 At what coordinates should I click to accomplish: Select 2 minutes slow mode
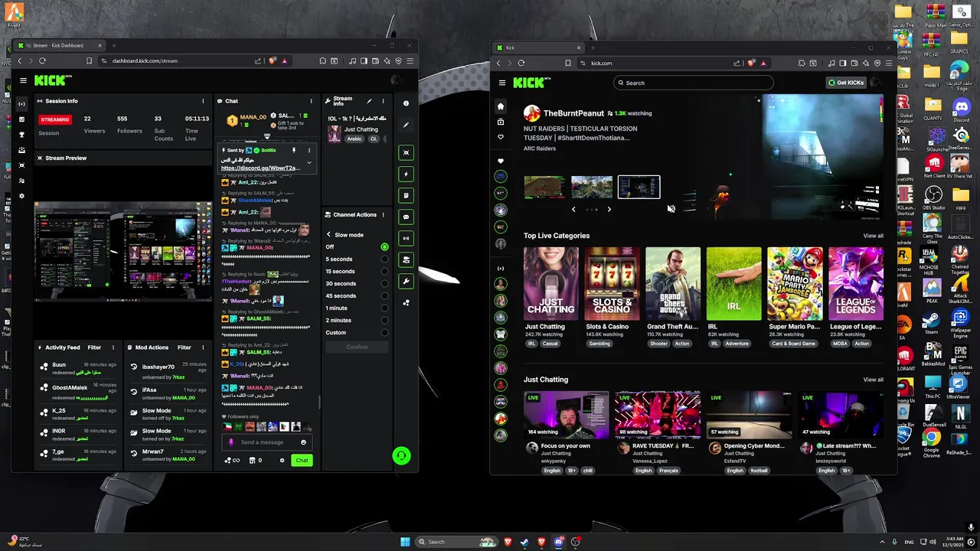[384, 321]
